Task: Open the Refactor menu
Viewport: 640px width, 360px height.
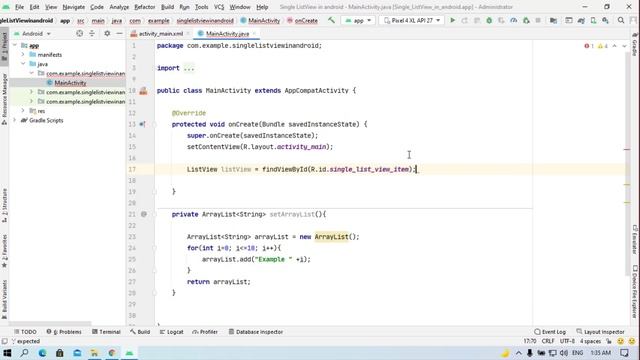Action: tap(144, 7)
